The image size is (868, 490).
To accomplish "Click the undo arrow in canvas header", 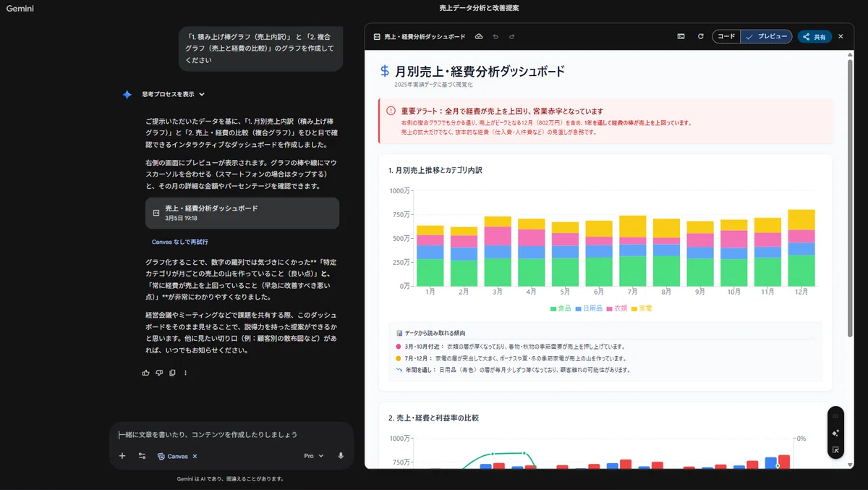I will (x=495, y=36).
